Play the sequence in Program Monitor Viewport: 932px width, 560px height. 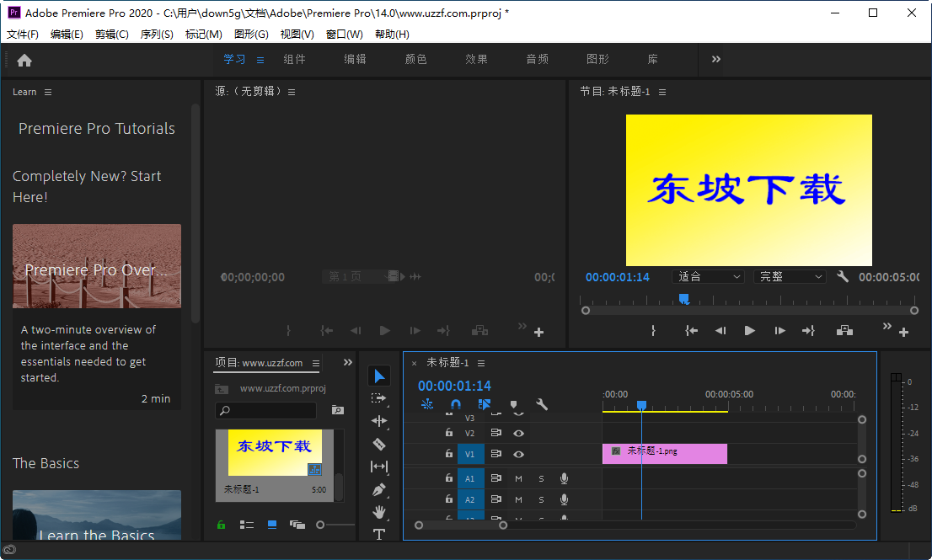(x=749, y=331)
